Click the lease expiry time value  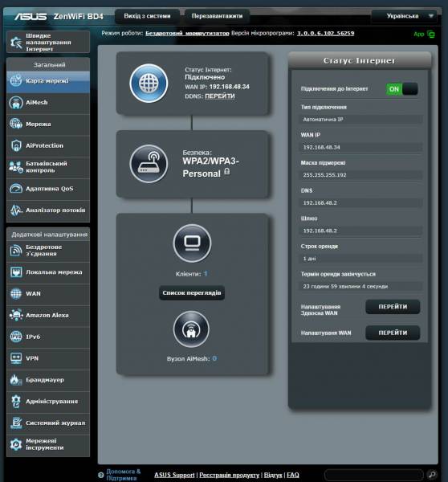(x=360, y=287)
